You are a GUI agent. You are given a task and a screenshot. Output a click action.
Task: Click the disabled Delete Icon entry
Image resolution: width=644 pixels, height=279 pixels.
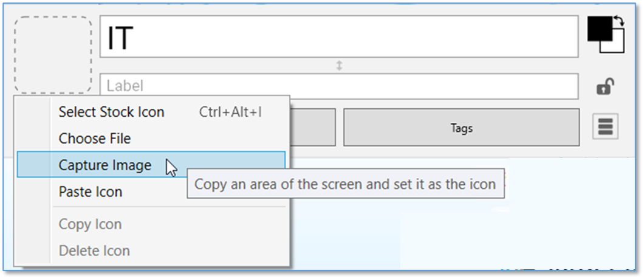[94, 250]
